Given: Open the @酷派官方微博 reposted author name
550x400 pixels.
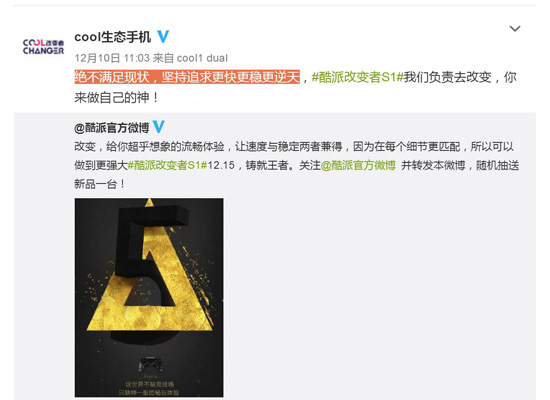Looking at the screenshot, I should pyautogui.click(x=112, y=127).
